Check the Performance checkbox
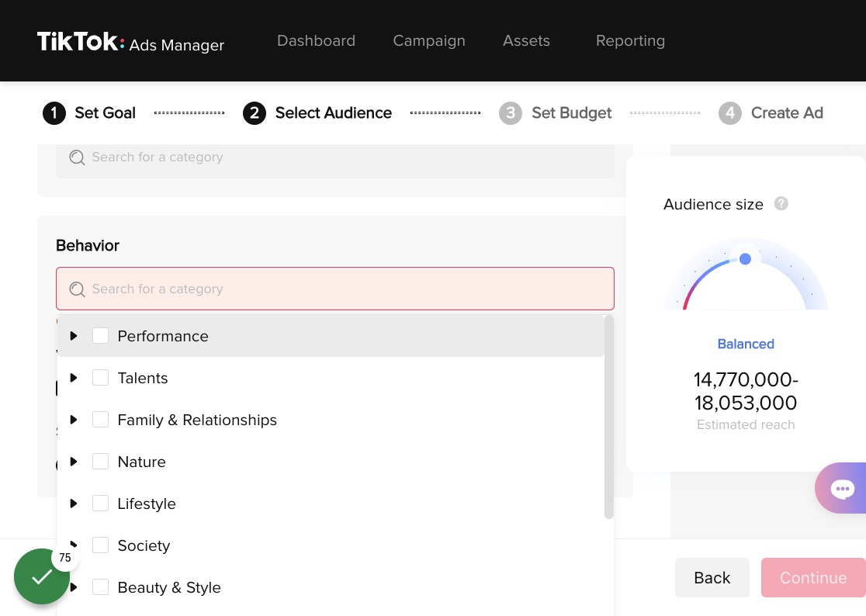The image size is (866, 616). coord(100,336)
